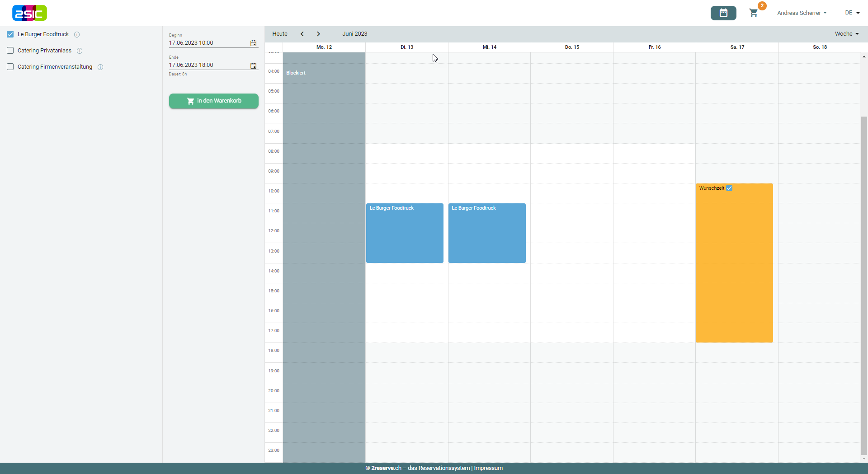Uncheck Le Burger Foodtruck checkbox

pyautogui.click(x=10, y=34)
